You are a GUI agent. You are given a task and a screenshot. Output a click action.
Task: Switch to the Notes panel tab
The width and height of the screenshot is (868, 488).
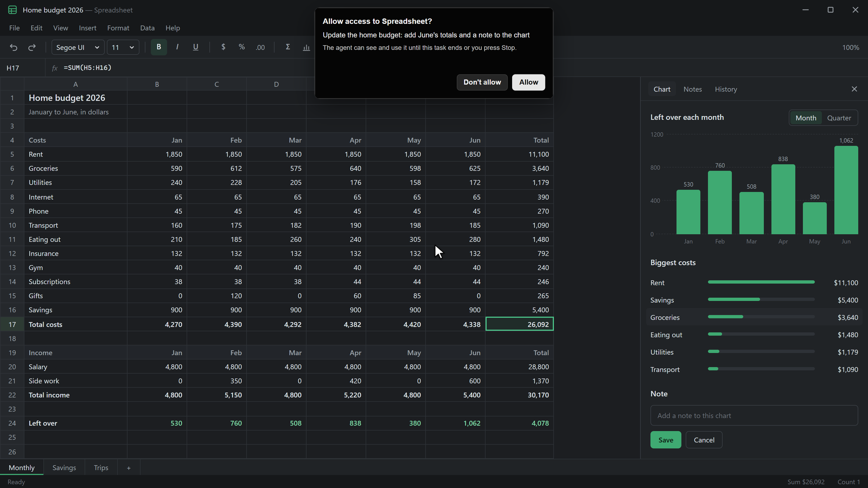pyautogui.click(x=693, y=89)
